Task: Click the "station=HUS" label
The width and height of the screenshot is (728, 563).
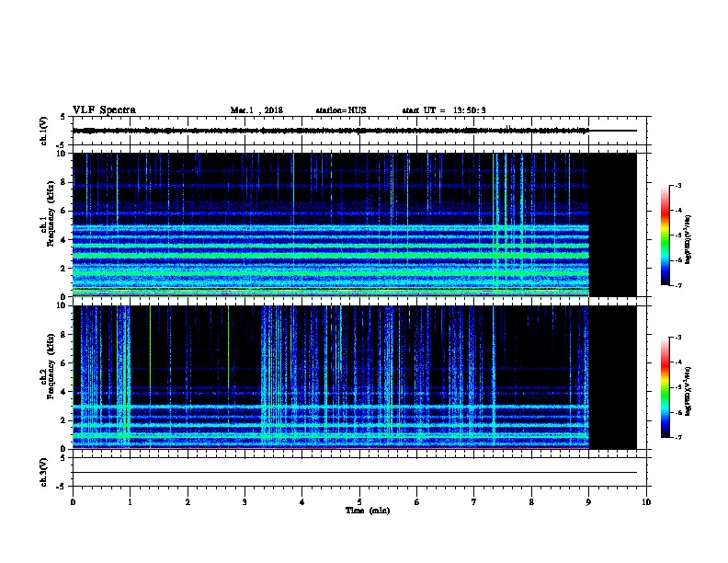Action: (x=341, y=110)
